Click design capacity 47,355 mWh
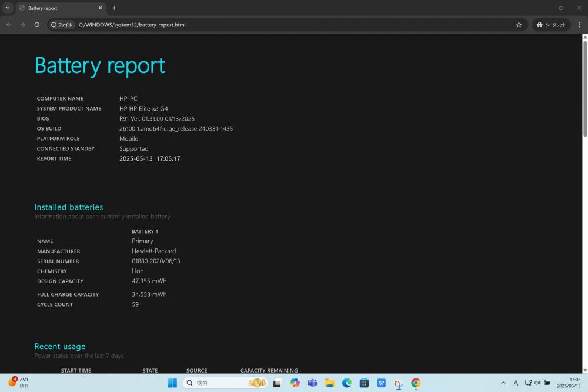This screenshot has height=392, width=588. click(x=149, y=281)
